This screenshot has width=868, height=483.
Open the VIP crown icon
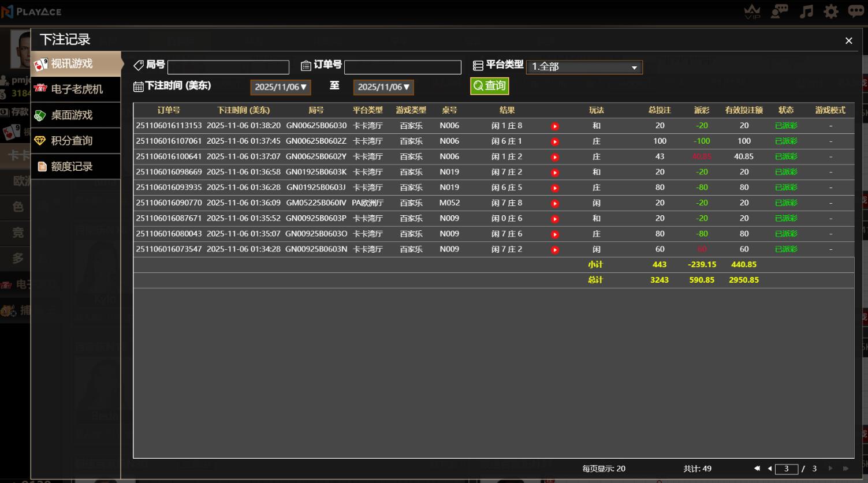pos(752,12)
